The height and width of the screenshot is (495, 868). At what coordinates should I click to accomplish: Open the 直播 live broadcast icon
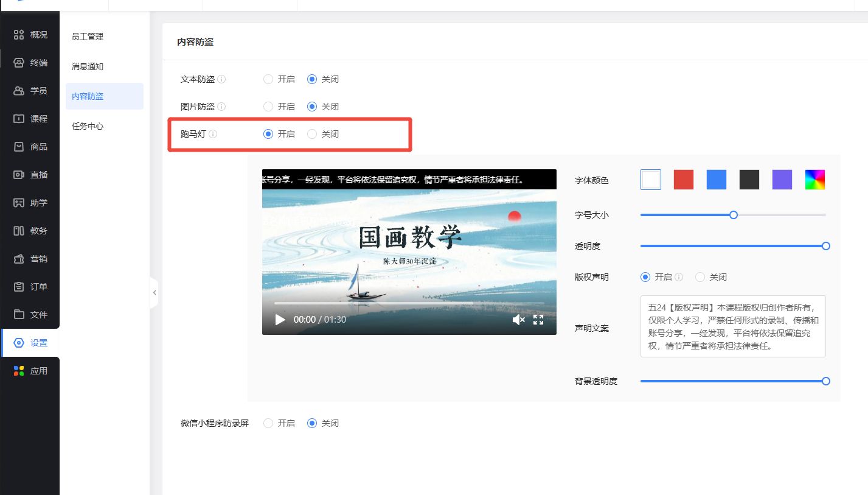[19, 175]
